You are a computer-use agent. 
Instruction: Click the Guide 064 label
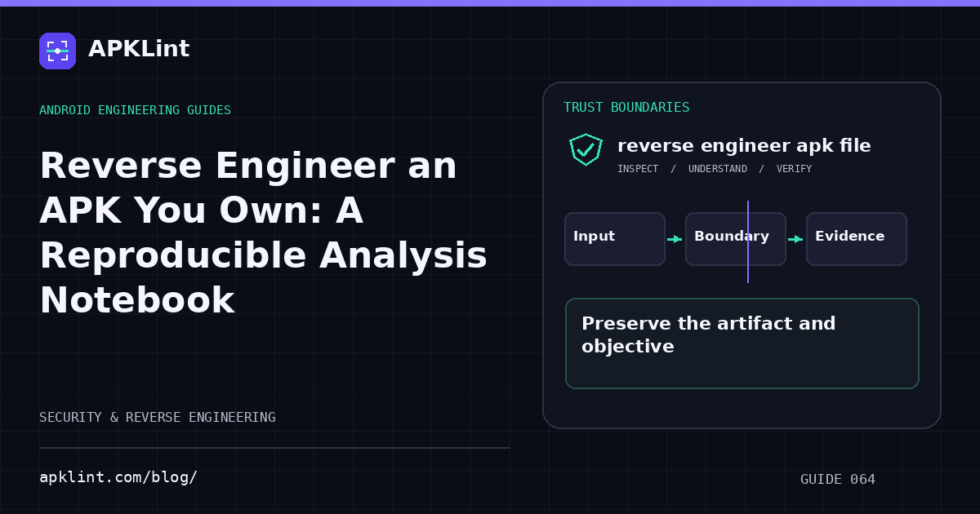pyautogui.click(x=838, y=480)
